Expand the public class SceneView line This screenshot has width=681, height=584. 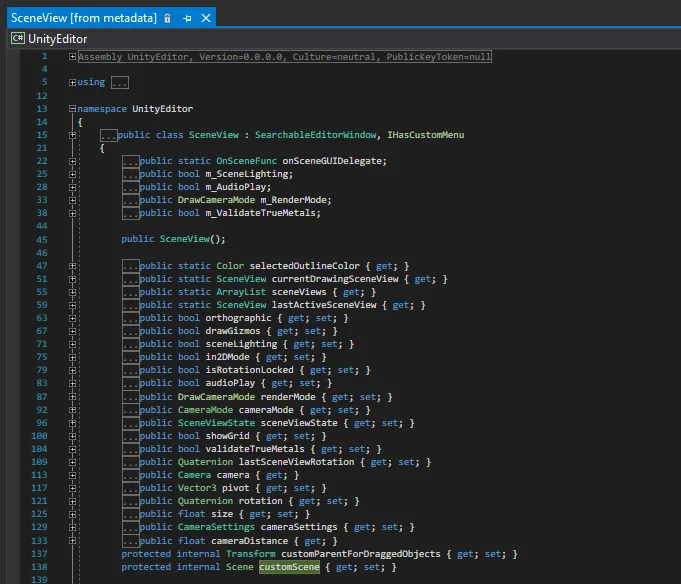click(73, 135)
